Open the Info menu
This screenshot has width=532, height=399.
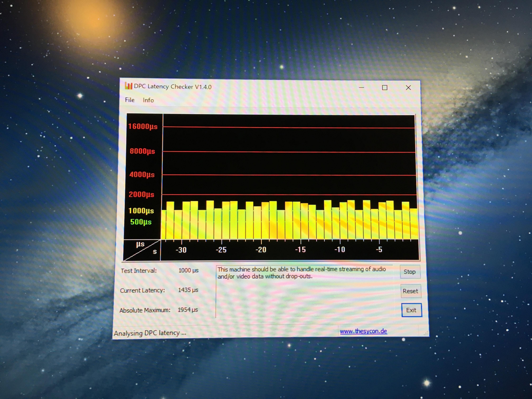tap(148, 100)
